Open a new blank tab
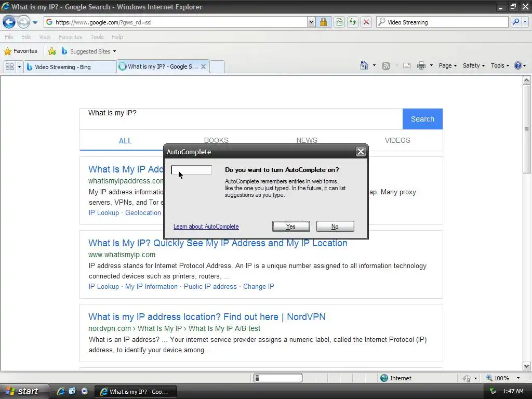Screen dimensions: 532x399 [x=217, y=66]
